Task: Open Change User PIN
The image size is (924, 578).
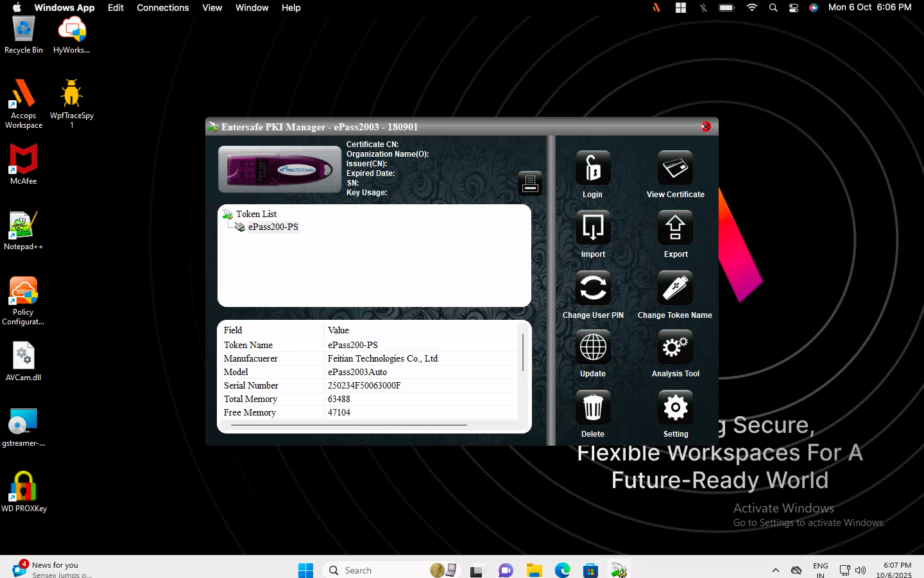Action: pos(592,288)
